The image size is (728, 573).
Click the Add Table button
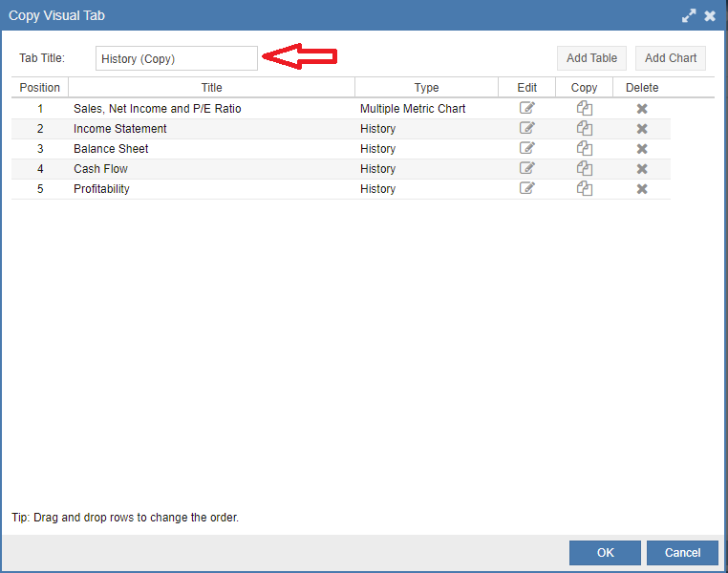click(591, 58)
